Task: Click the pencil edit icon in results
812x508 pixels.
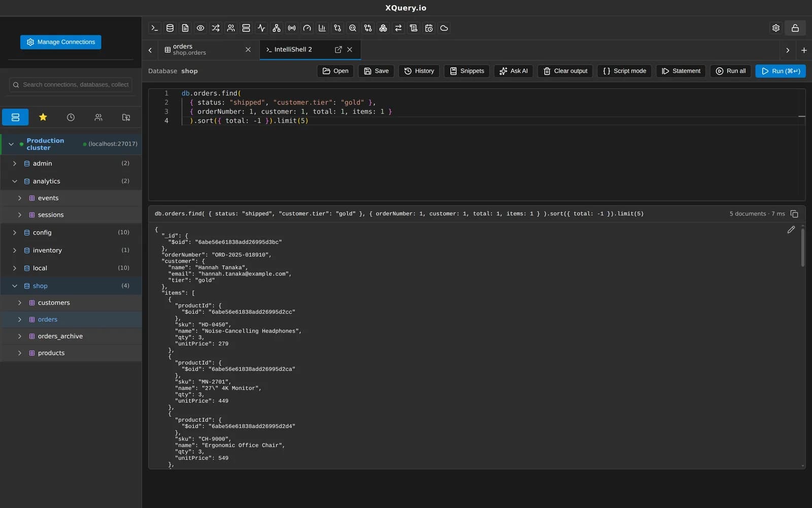Action: tap(791, 230)
